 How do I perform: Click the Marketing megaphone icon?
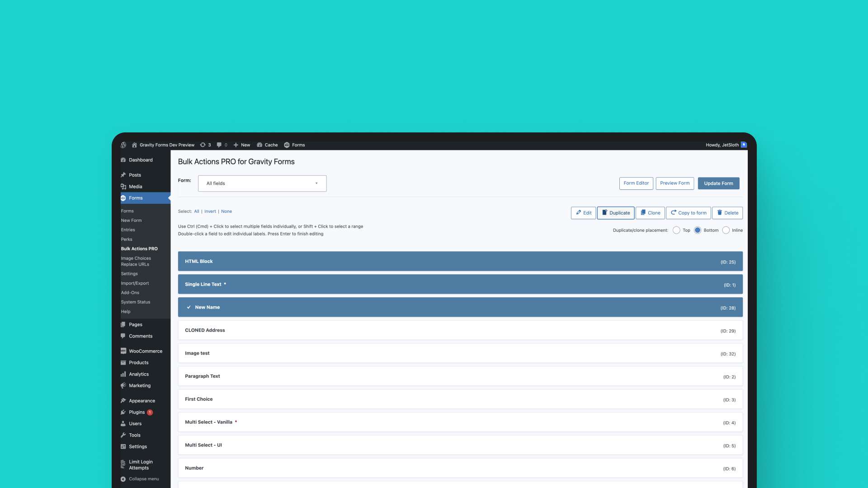click(123, 386)
